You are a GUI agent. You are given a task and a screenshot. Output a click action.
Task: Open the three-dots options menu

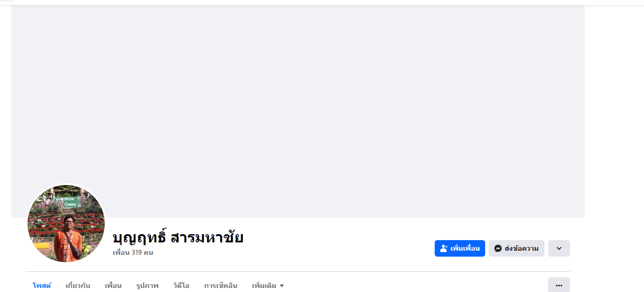click(x=559, y=285)
